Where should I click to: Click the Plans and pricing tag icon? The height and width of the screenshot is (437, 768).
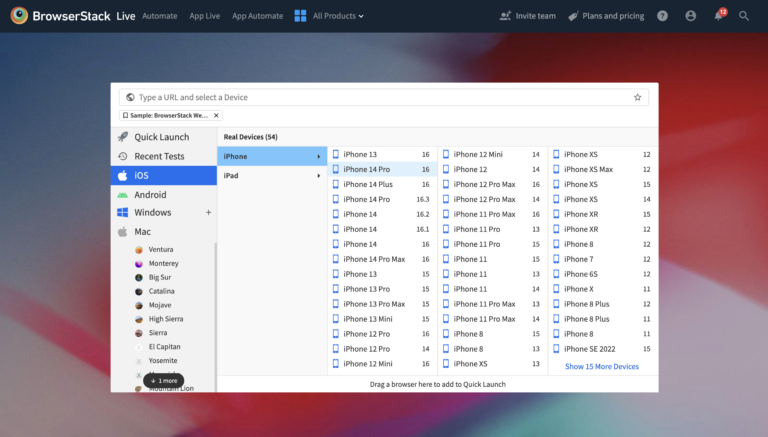coord(573,16)
